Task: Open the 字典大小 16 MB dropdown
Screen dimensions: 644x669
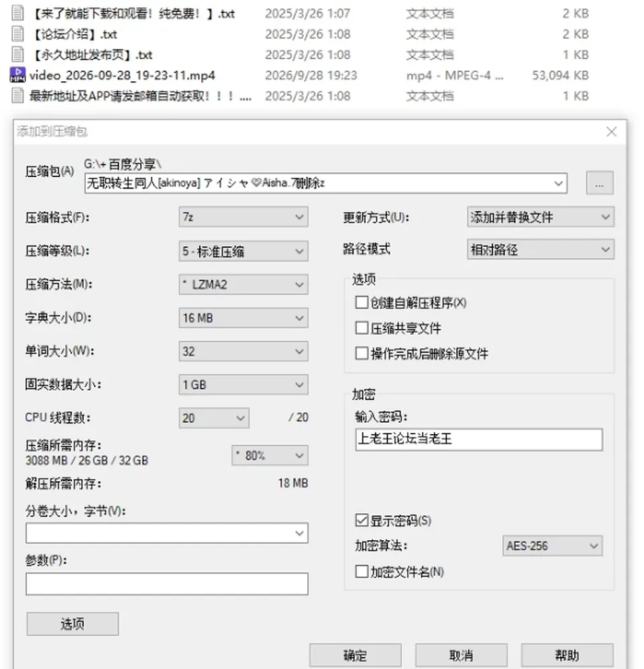Action: coord(244,318)
